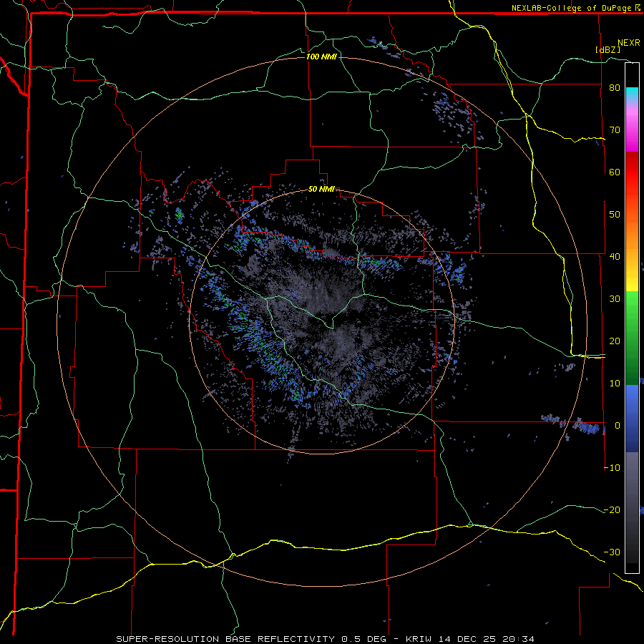Click the 60 value on dBZ scale

pyautogui.click(x=615, y=172)
